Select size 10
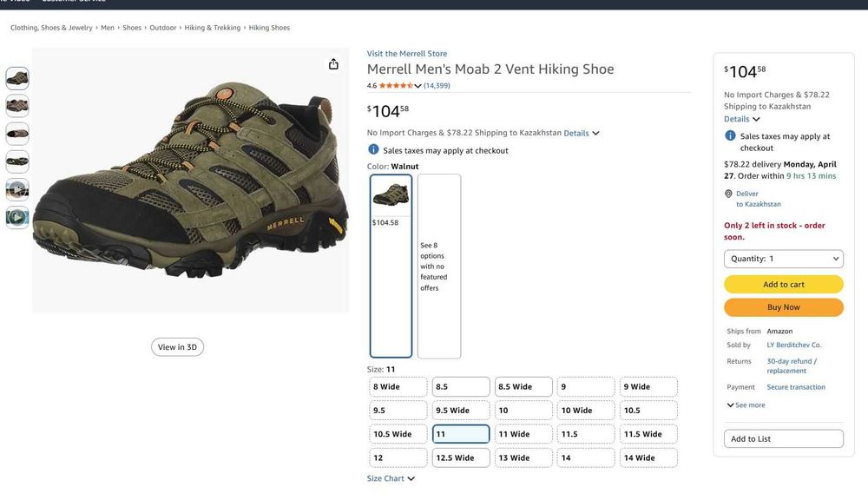The width and height of the screenshot is (868, 500). click(523, 411)
